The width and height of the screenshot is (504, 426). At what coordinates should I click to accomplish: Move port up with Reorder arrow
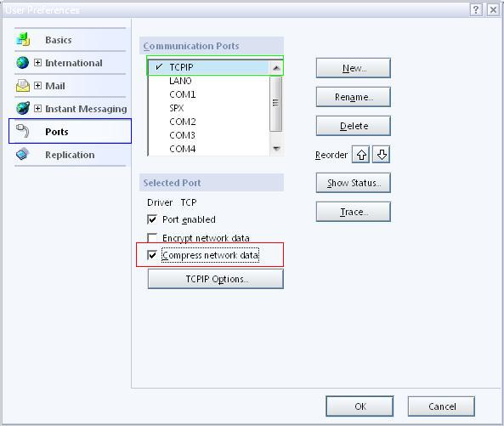click(361, 155)
